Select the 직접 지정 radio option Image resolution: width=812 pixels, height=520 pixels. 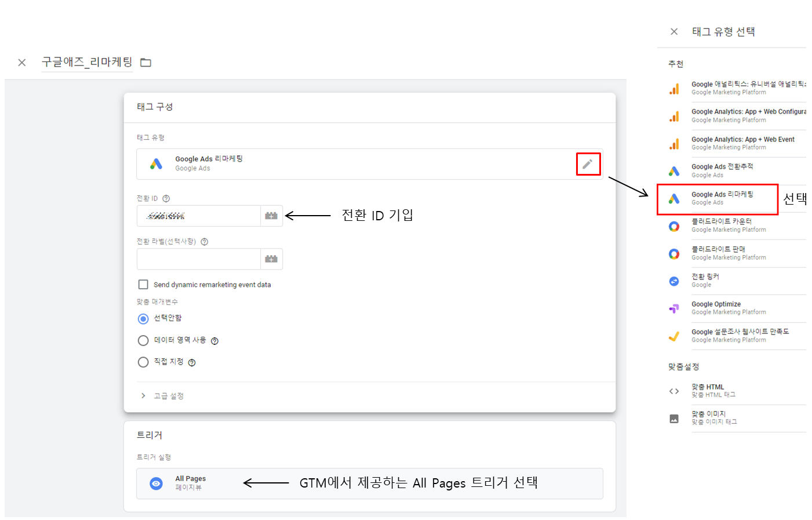(143, 362)
